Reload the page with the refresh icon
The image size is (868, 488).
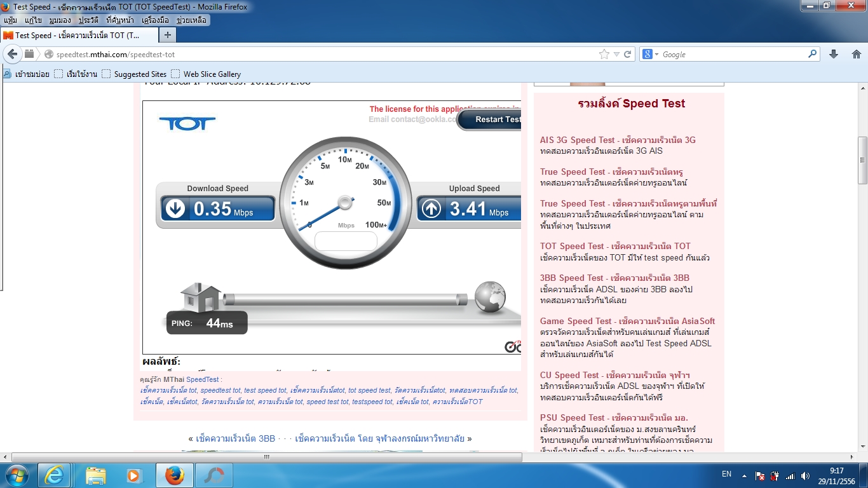(627, 55)
